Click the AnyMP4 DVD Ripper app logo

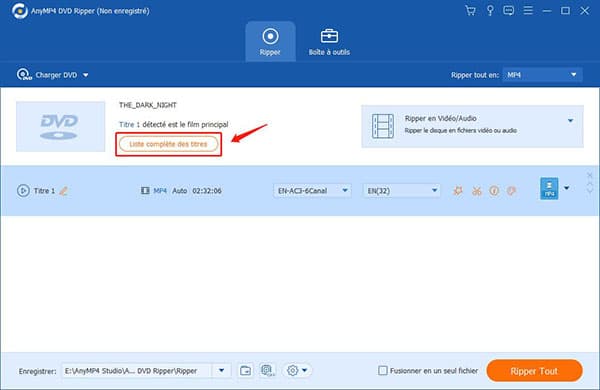point(20,11)
